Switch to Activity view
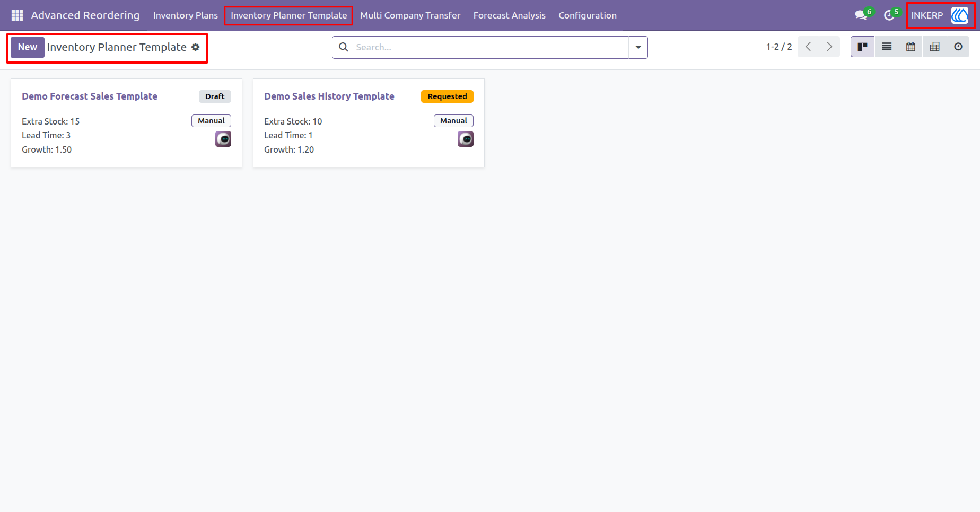This screenshot has width=980, height=512. pos(958,47)
